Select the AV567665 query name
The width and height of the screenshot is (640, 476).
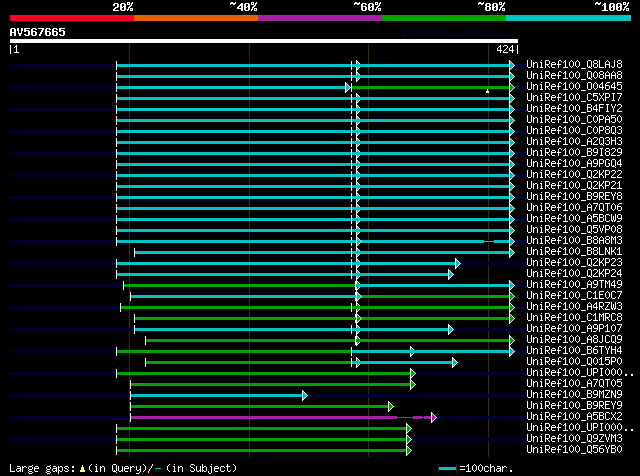(x=38, y=32)
